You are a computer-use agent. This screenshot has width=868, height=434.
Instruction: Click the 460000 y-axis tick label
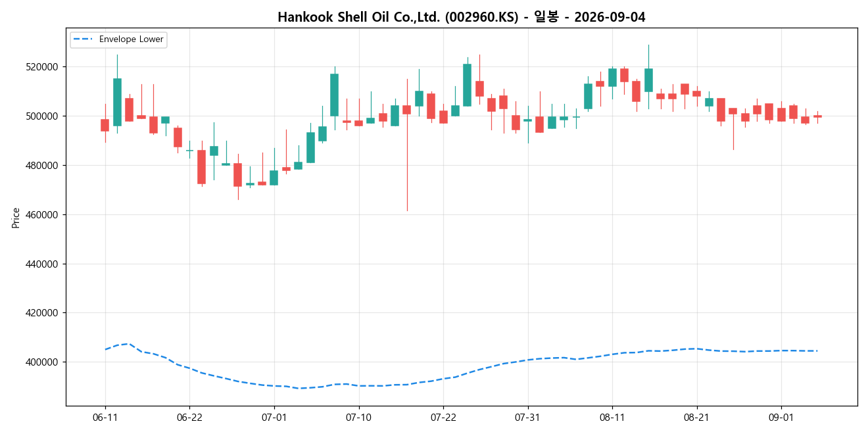point(42,215)
